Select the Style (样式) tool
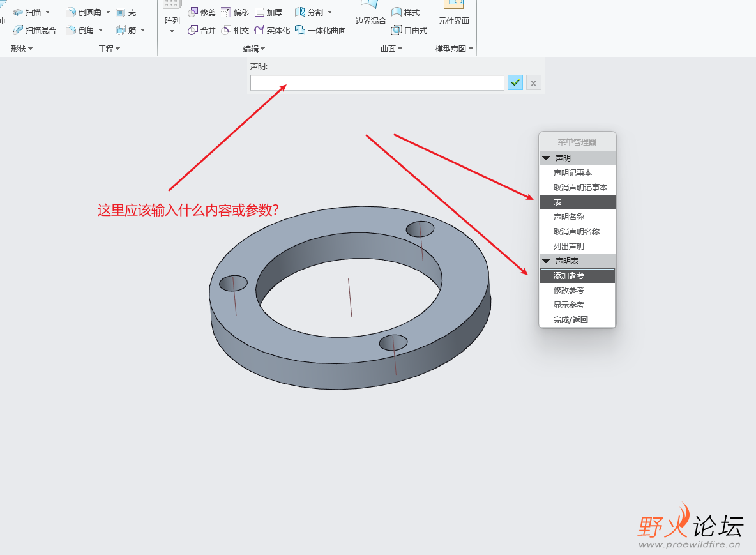 [405, 12]
